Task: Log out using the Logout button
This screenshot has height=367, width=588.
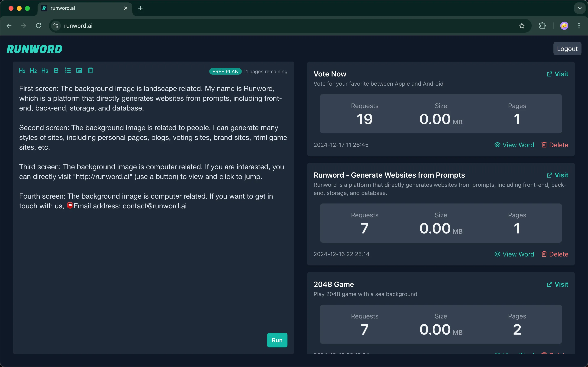Action: coord(567,48)
